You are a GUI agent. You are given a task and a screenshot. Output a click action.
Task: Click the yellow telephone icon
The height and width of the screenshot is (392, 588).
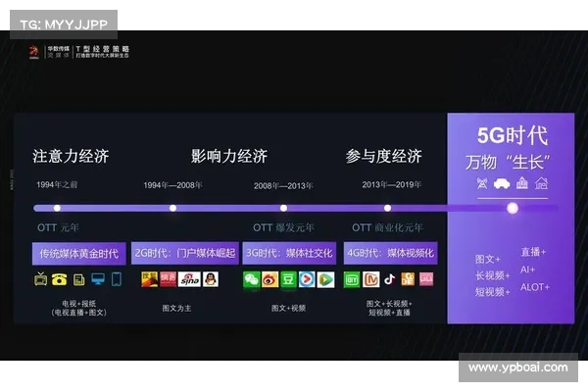tap(59, 279)
